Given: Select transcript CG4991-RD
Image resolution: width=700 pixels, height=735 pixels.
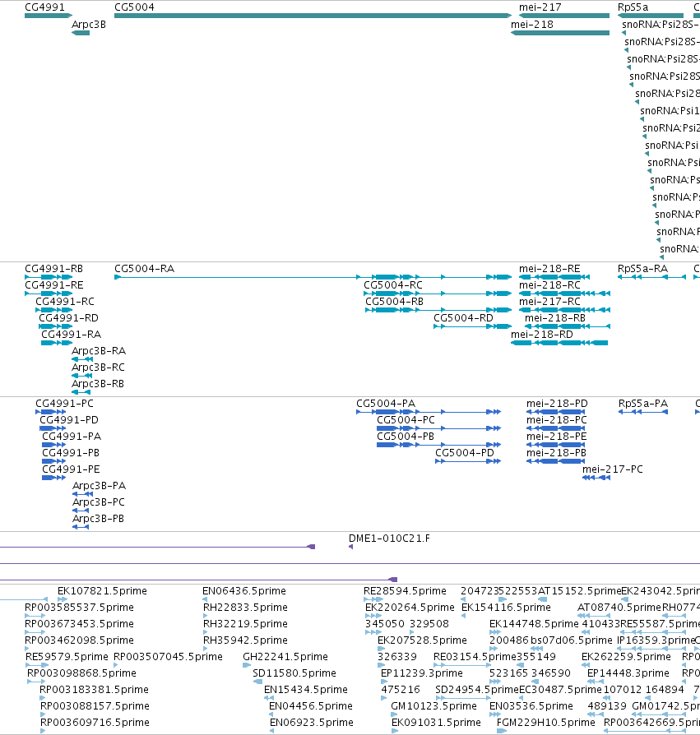Looking at the screenshot, I should pyautogui.click(x=68, y=318).
